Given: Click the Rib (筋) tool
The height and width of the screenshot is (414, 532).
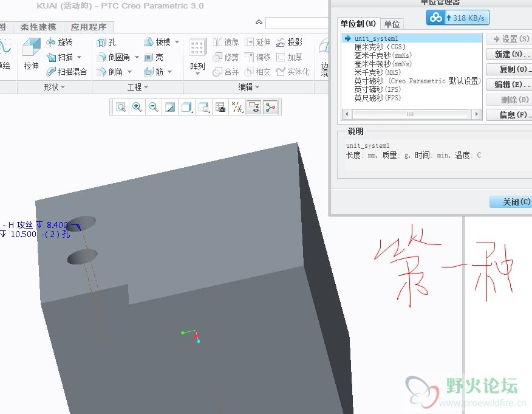Looking at the screenshot, I should tap(154, 72).
